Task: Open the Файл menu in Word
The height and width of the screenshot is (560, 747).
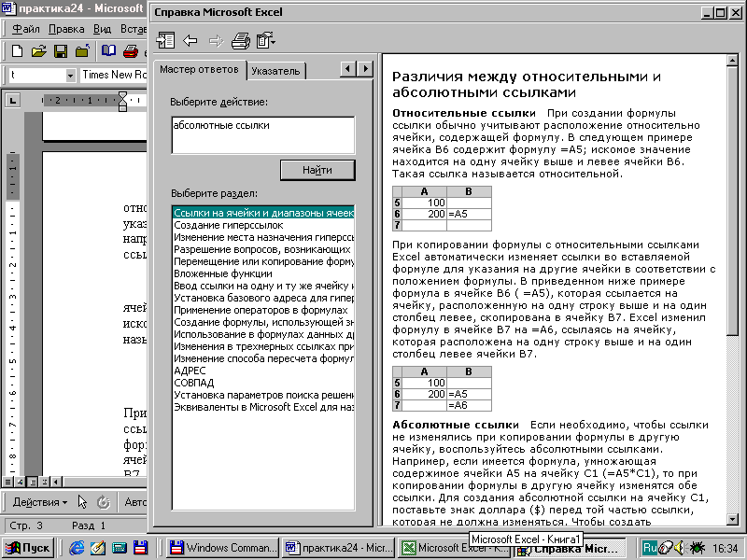Action: click(26, 29)
